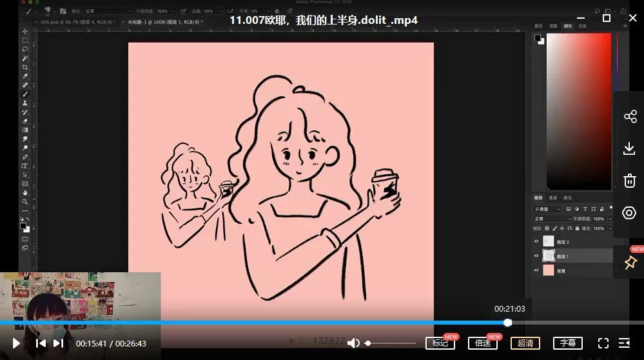
Task: Select the Magic Wand tool
Action: (25, 58)
